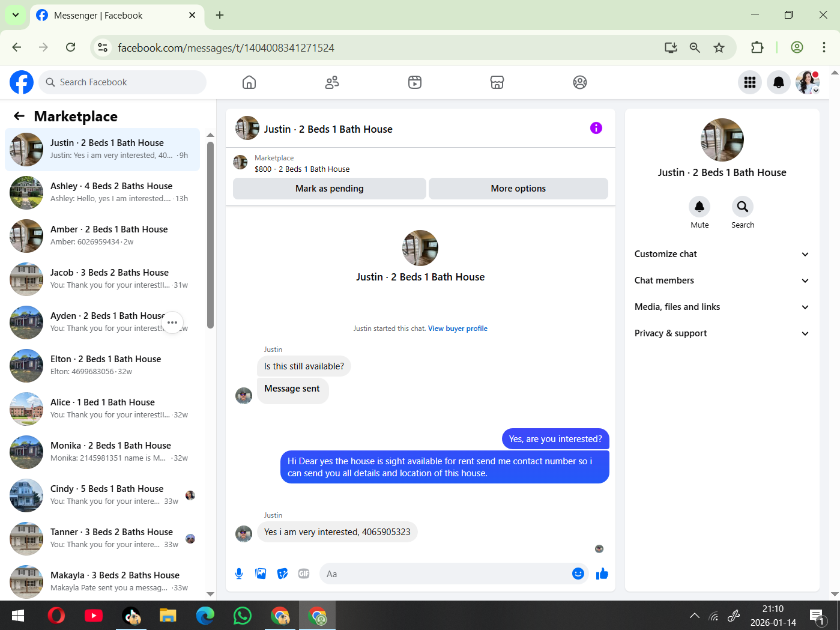Open Amber 2 Beds 1 Bath House chat
This screenshot has height=630, width=840.
tap(102, 236)
